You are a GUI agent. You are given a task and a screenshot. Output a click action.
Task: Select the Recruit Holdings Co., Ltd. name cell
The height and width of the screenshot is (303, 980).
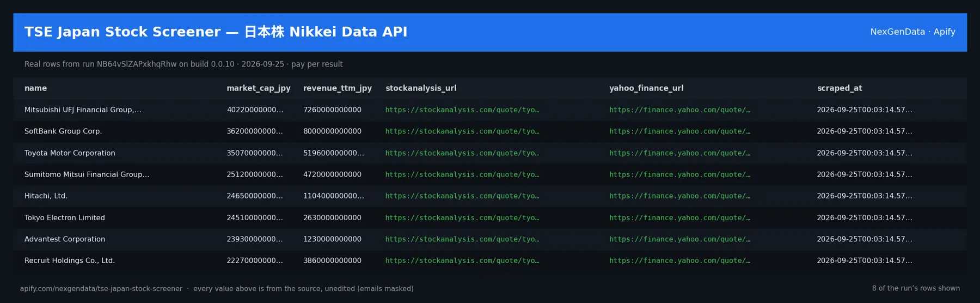coord(70,260)
